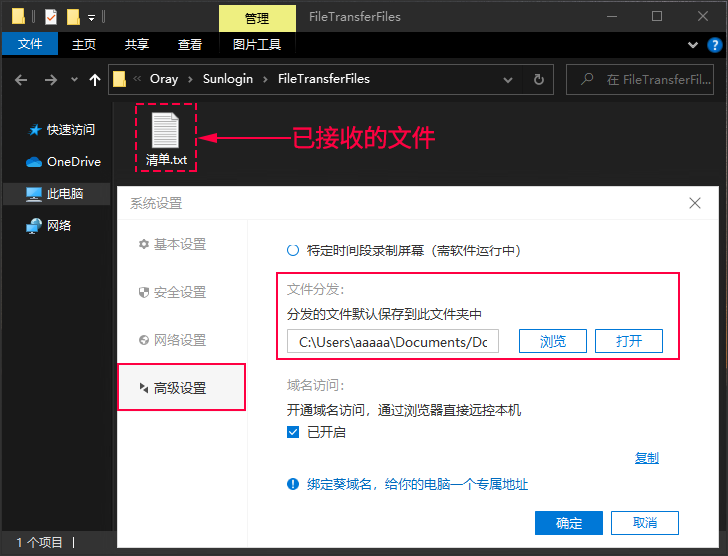Screen dimensions: 728x556
Task: Open the 文件 menu
Action: [30, 44]
